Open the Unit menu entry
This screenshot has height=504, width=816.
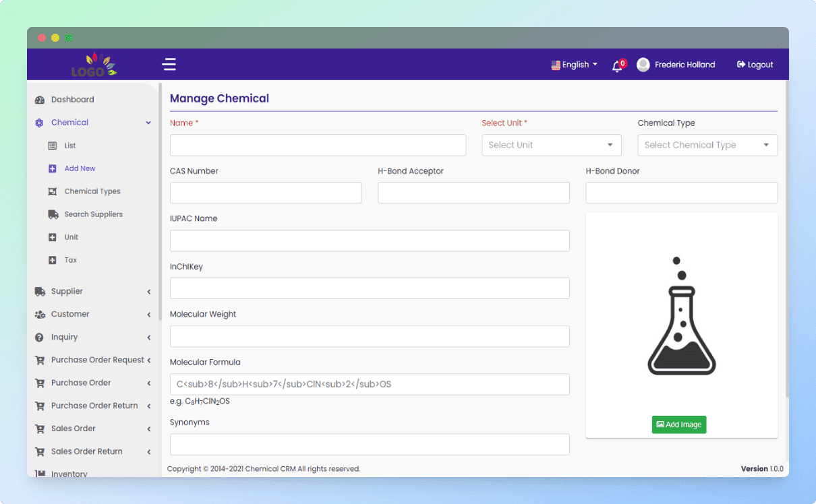click(x=71, y=237)
